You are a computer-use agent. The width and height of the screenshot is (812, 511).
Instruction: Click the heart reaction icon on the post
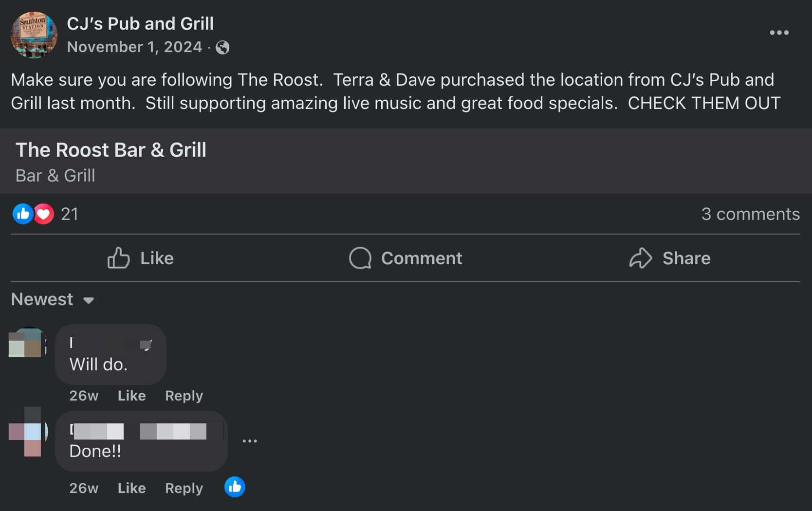[x=43, y=214]
